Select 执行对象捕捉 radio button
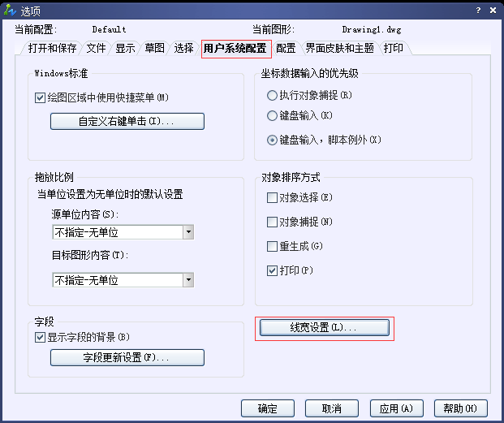Screen dimensions: 504x423 click(x=273, y=95)
